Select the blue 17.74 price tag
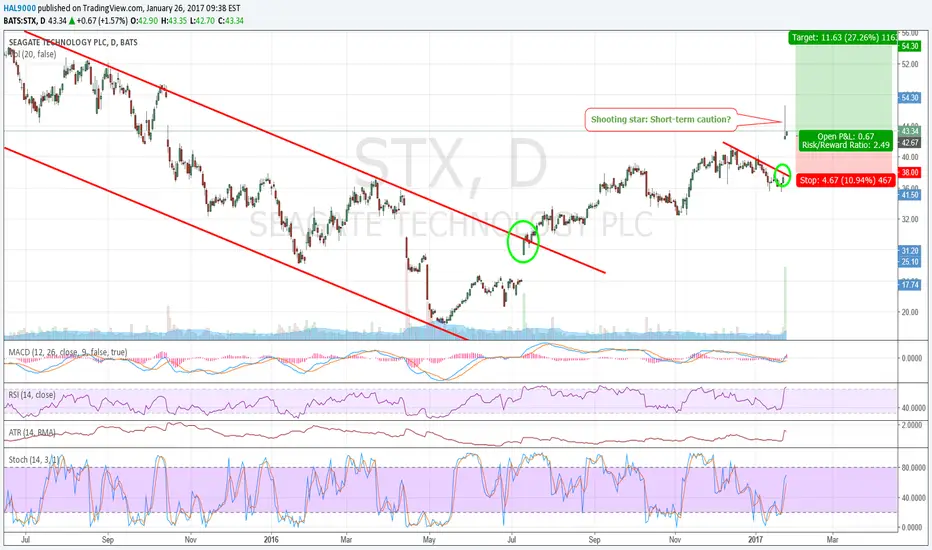 point(910,285)
